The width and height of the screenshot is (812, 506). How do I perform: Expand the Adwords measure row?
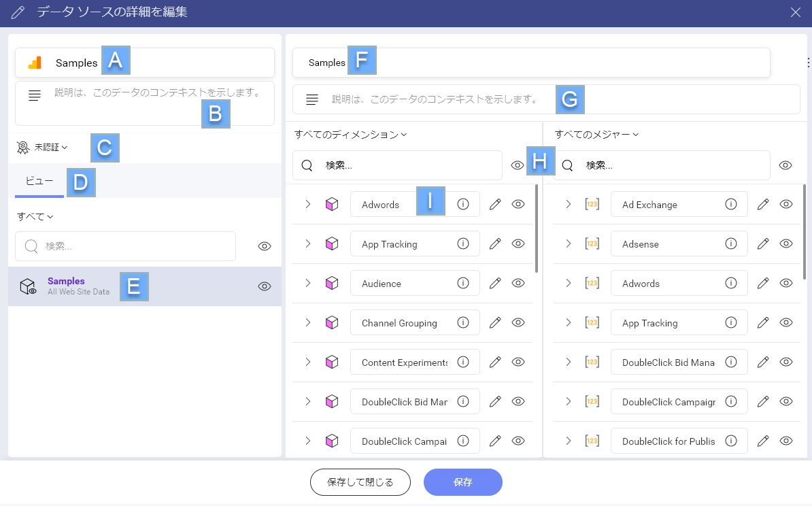coord(568,283)
